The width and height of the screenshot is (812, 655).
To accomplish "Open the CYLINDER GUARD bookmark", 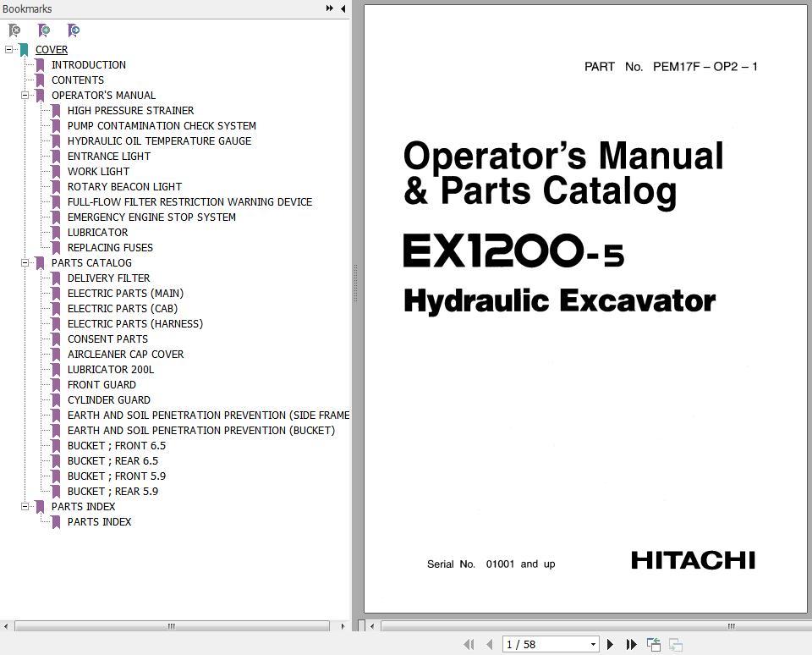I will 109,400.
